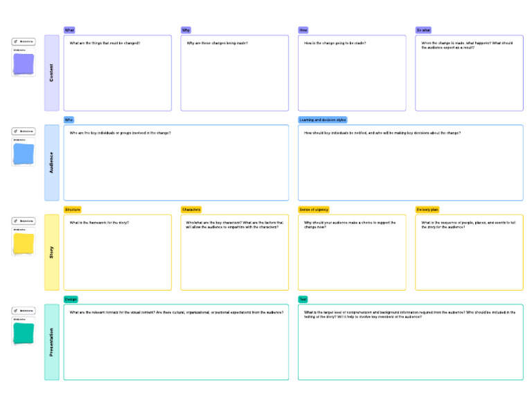
Task: Click the green Test tag
Action: pos(303,300)
